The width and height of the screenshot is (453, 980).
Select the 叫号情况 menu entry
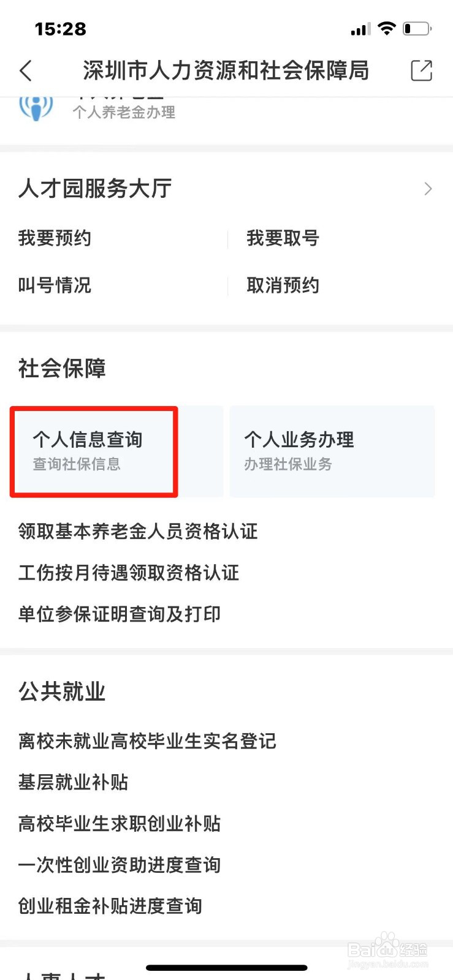[x=54, y=285]
